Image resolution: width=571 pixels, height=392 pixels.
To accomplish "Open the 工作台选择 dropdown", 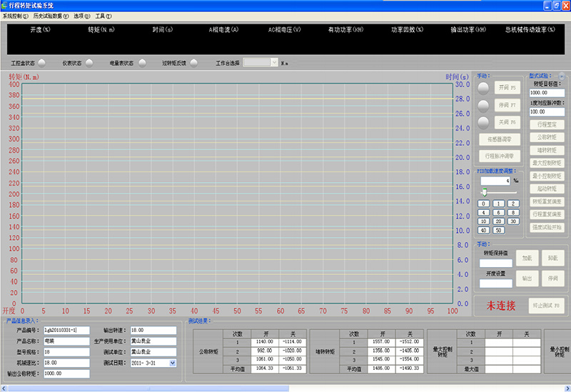I will click(x=274, y=63).
